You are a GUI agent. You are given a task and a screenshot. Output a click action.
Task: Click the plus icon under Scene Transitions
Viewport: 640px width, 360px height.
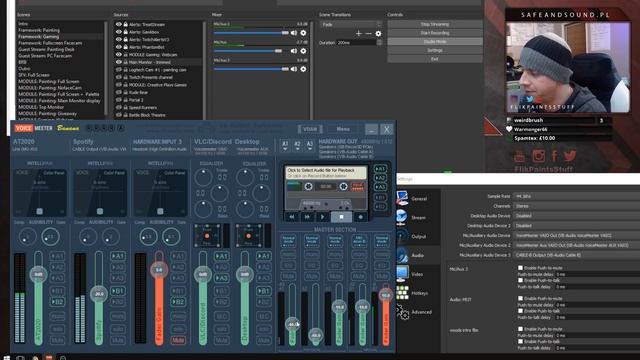click(x=359, y=33)
